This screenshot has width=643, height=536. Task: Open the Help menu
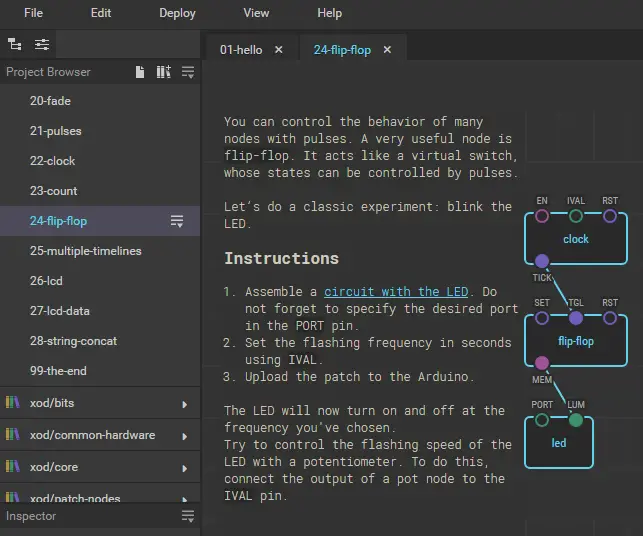[329, 13]
